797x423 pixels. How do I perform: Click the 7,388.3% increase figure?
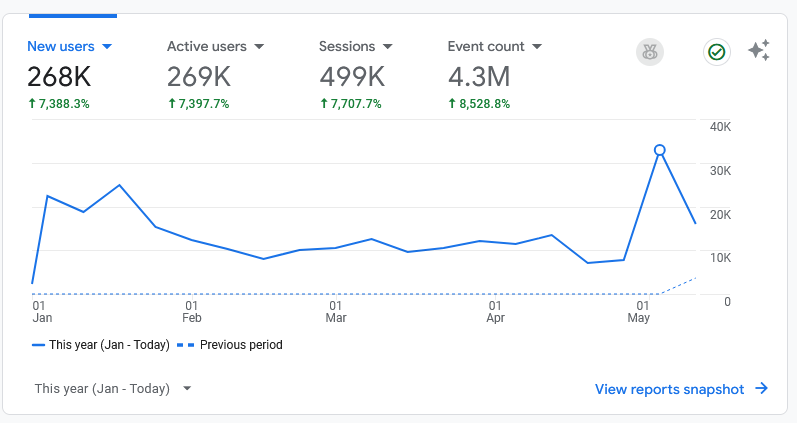[64, 104]
